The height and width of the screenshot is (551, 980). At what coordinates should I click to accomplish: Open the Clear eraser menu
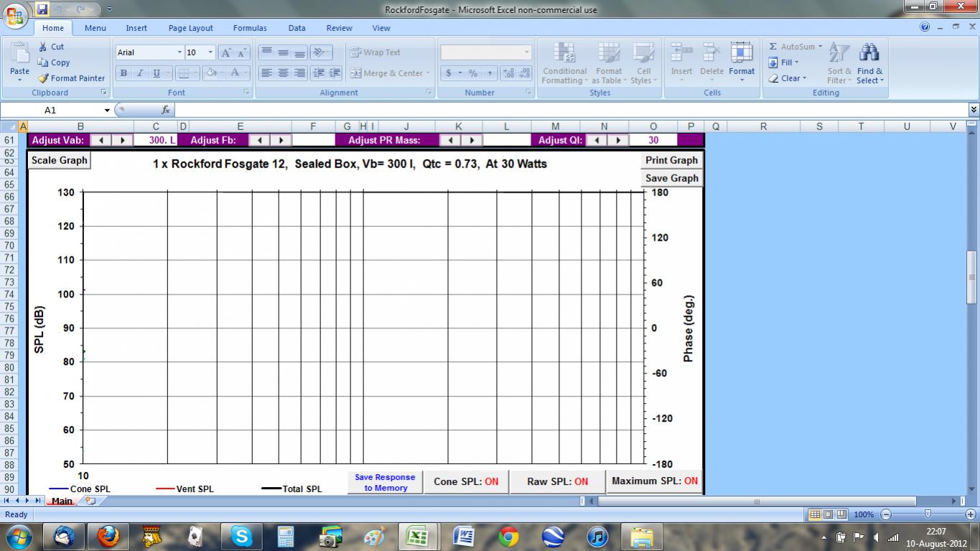[x=788, y=78]
